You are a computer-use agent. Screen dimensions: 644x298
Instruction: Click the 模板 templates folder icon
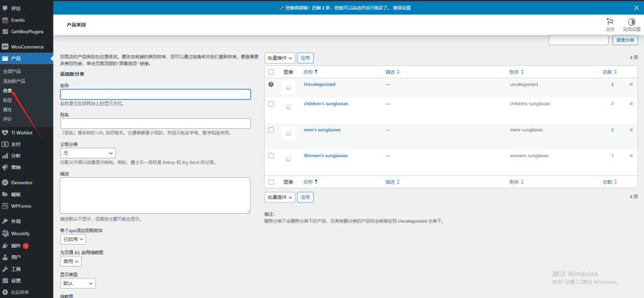tap(5, 194)
